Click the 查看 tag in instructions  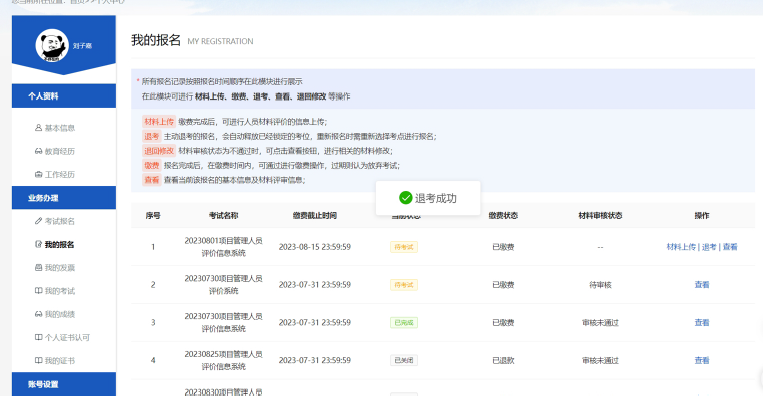151,180
